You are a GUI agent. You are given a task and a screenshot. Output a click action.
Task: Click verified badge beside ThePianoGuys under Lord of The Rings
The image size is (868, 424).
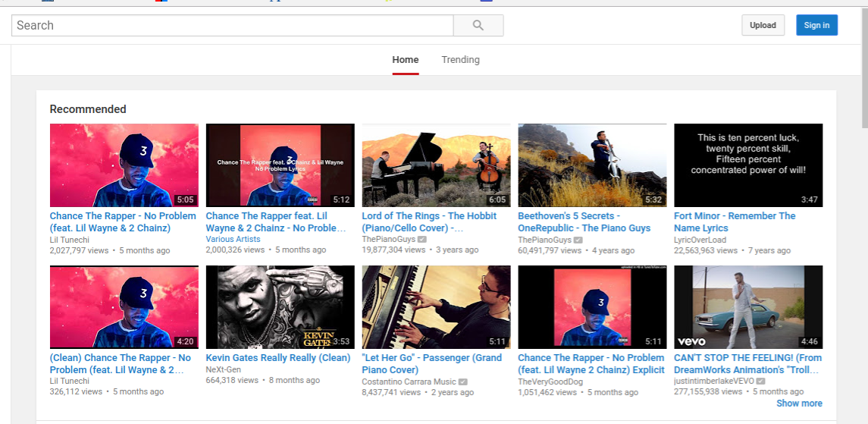tap(421, 240)
